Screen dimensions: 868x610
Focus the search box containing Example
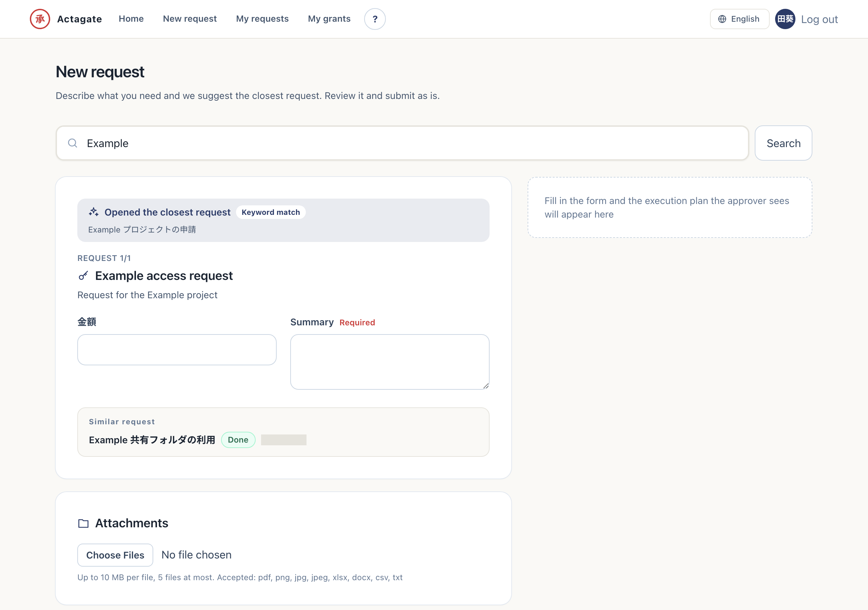click(402, 143)
